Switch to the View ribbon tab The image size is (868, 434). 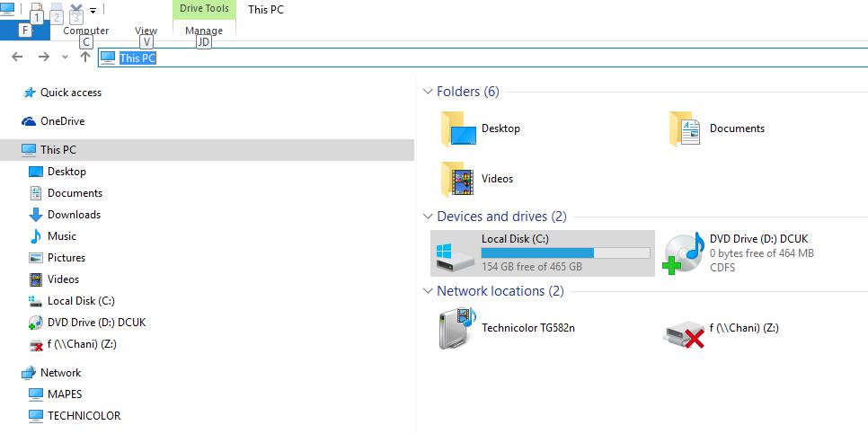click(x=146, y=31)
